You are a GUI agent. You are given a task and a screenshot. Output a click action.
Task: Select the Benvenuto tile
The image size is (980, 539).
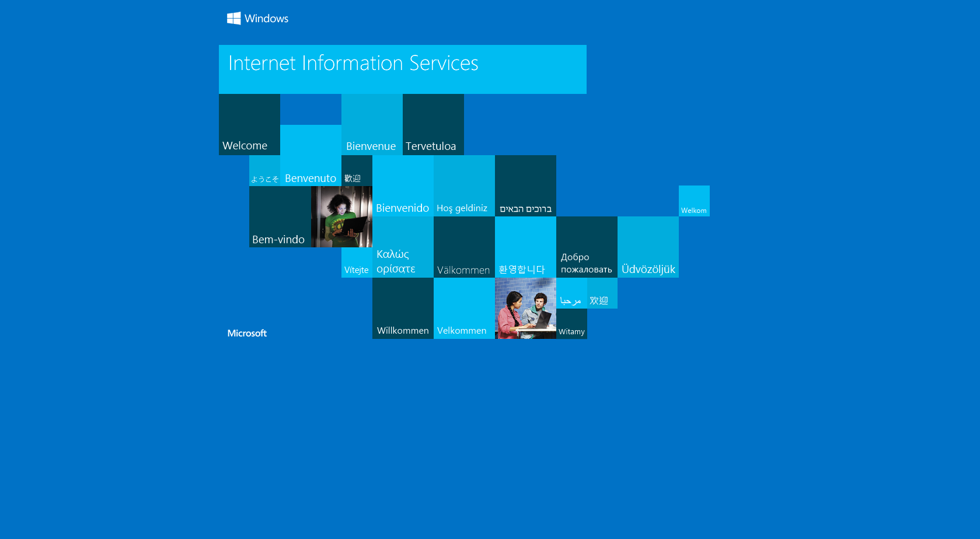point(311,155)
